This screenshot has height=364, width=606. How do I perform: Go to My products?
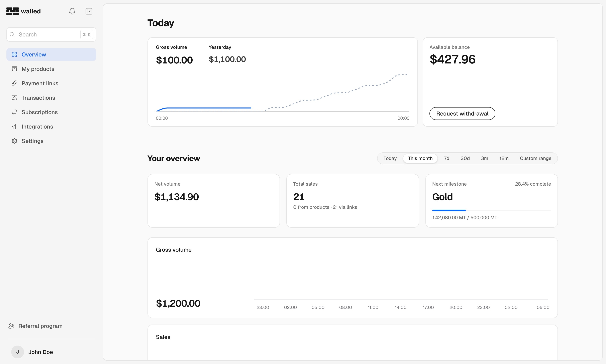point(51,69)
